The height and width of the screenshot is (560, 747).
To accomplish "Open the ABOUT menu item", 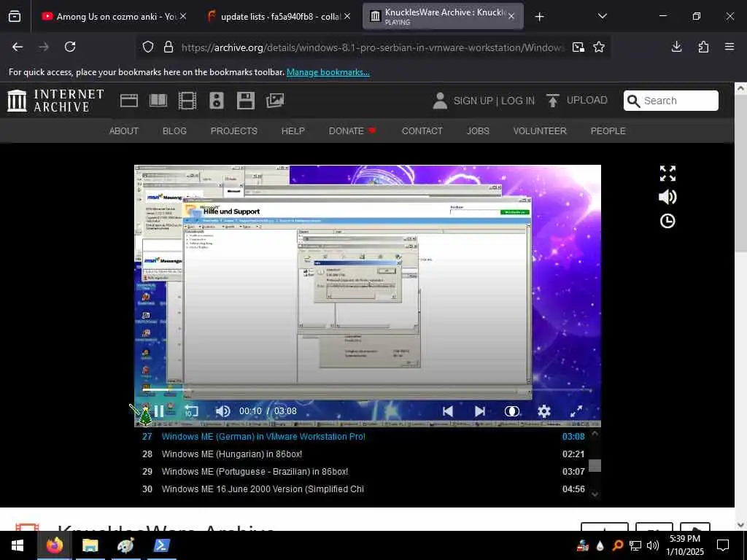I will (124, 131).
